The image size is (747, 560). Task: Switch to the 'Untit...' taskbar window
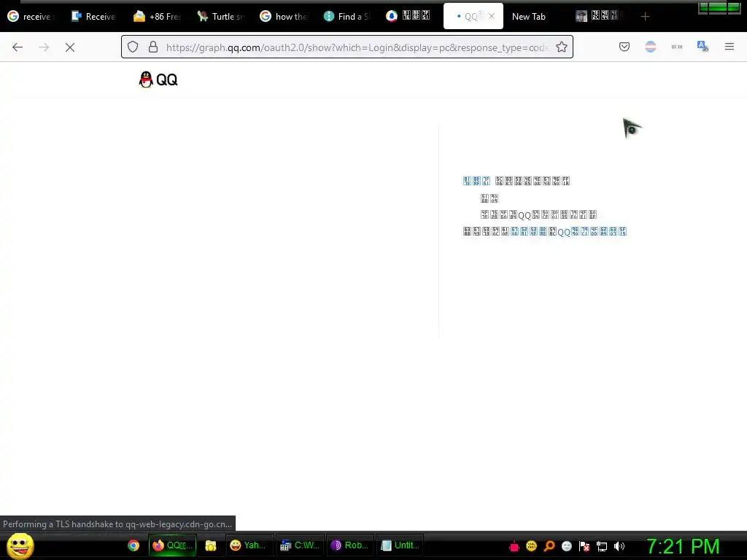(400, 545)
